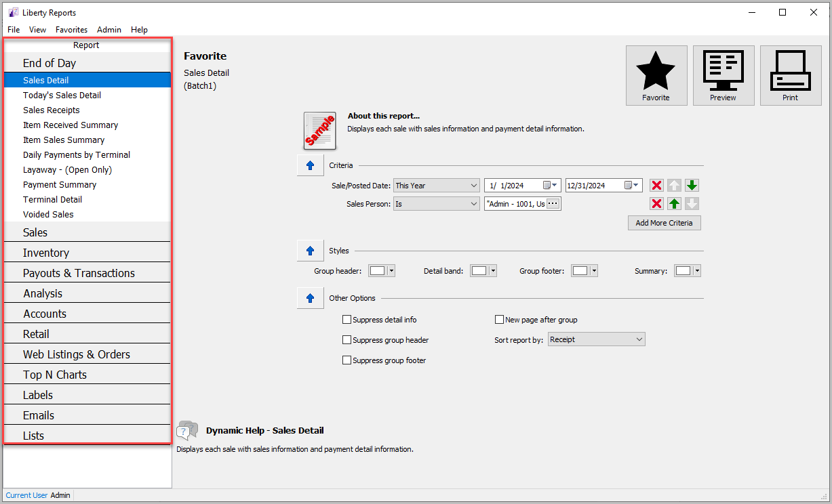
Task: Open the Help menu
Action: coord(140,30)
